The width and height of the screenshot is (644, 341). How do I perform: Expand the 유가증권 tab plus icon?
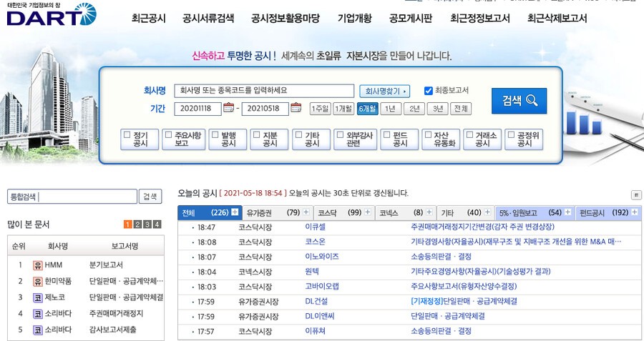(x=306, y=212)
